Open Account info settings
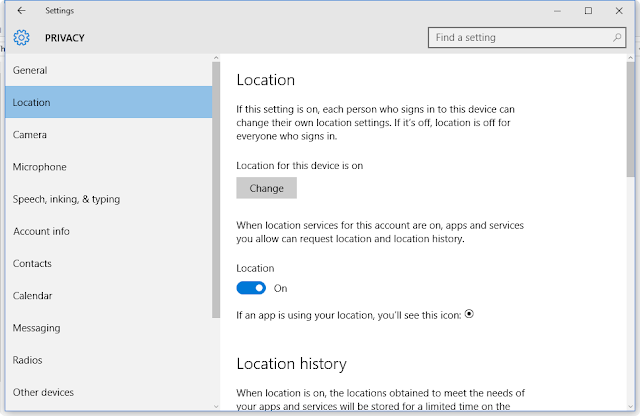 point(41,231)
